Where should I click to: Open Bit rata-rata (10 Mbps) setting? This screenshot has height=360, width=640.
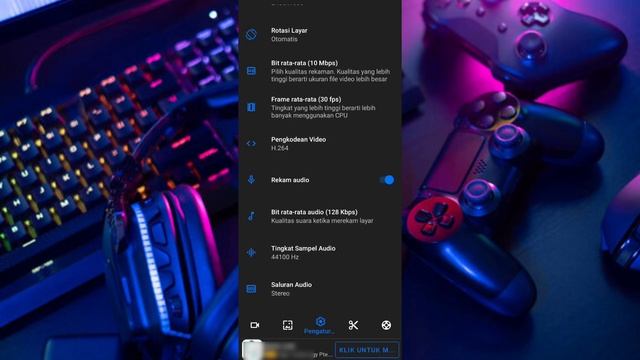(x=320, y=71)
